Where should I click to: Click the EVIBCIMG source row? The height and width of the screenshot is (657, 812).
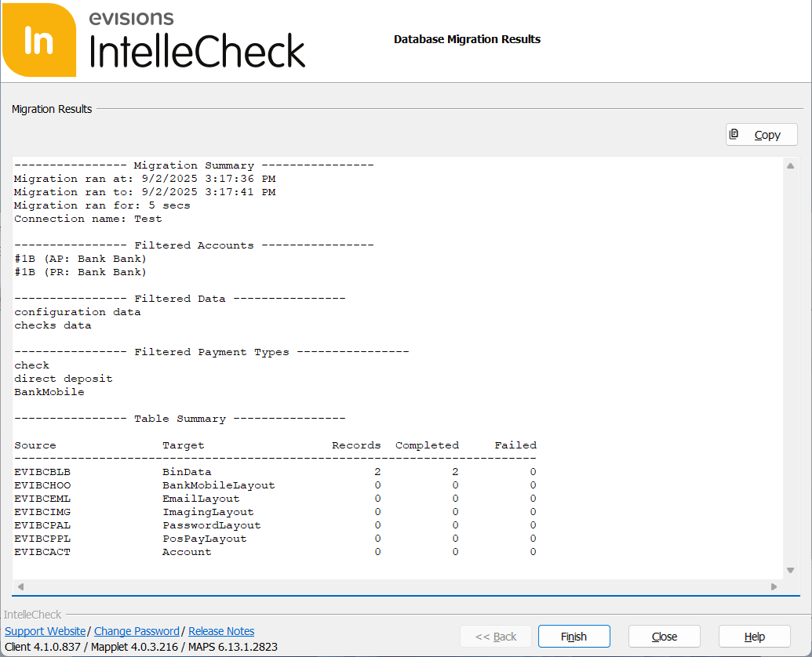(42, 512)
